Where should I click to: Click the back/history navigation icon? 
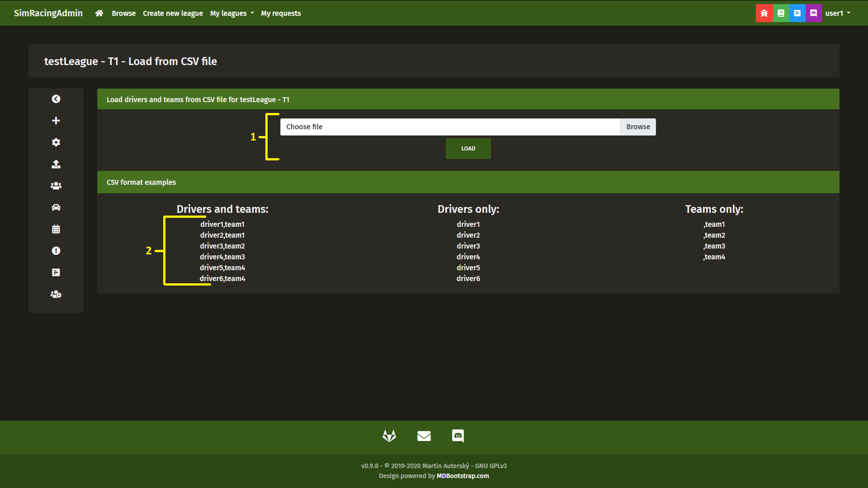(x=56, y=99)
